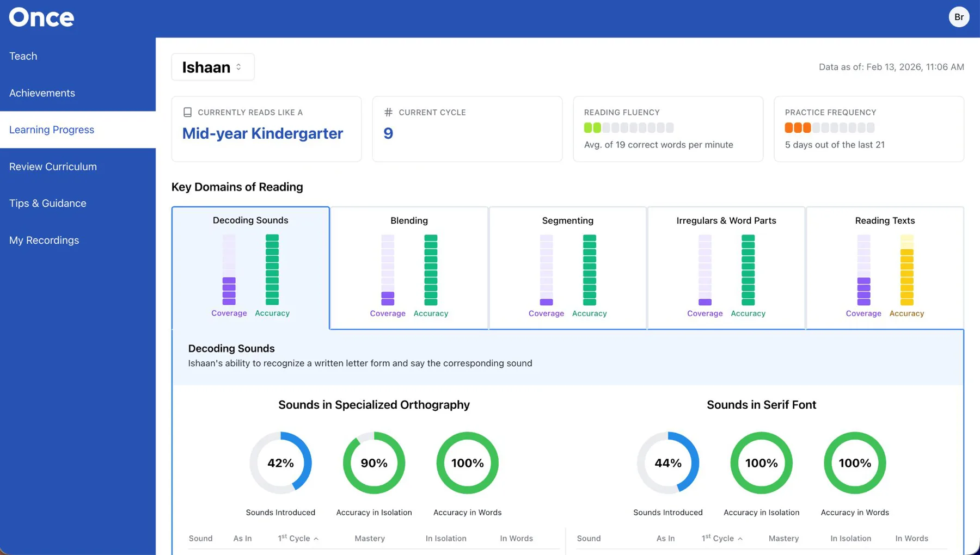The width and height of the screenshot is (980, 555).
Task: Switch to the Blending domain tab
Action: 409,268
